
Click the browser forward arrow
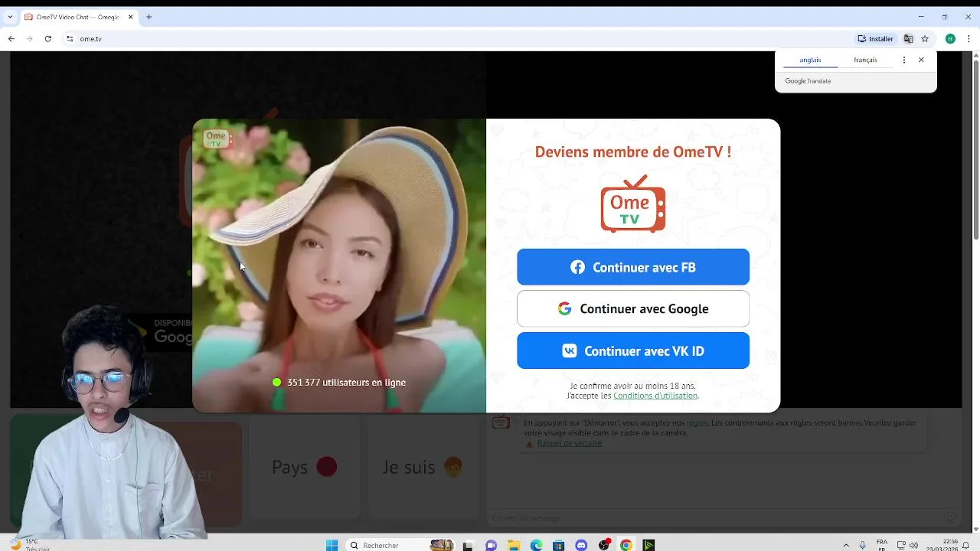[29, 38]
